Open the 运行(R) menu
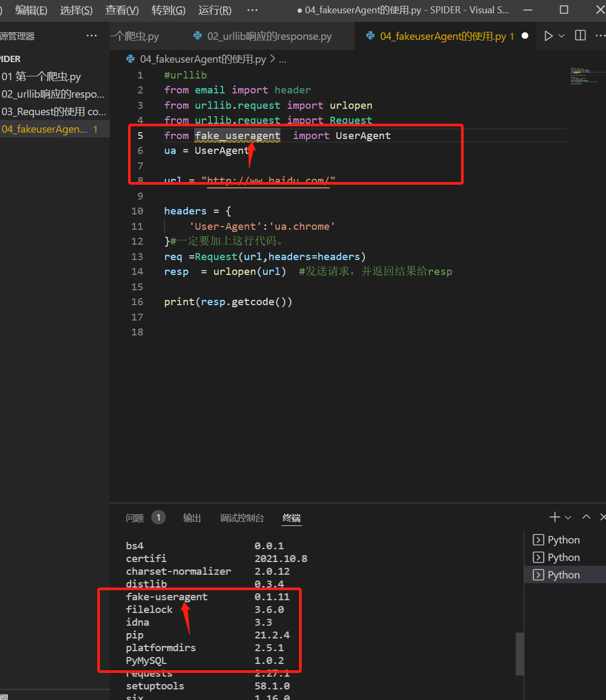 coord(215,10)
